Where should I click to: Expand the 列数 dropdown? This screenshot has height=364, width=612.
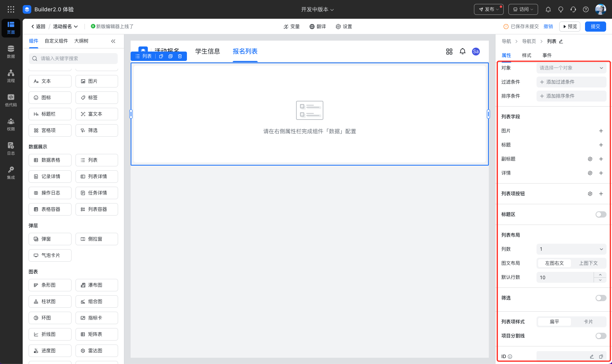tap(571, 249)
